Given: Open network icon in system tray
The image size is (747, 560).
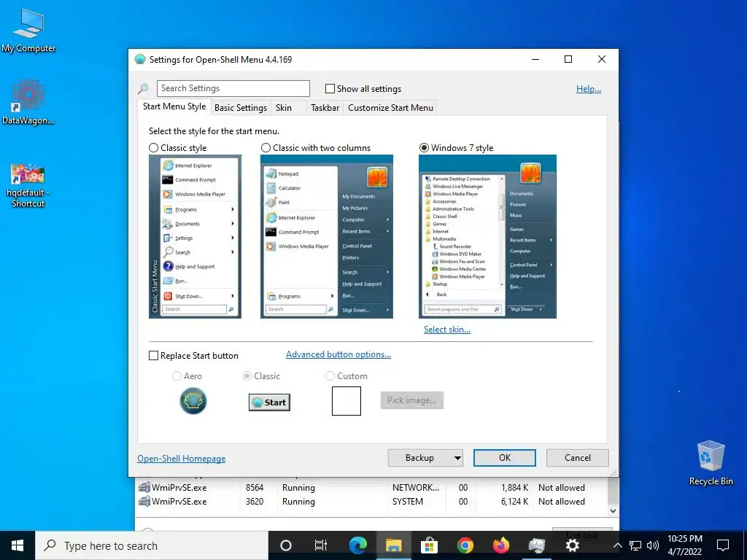Looking at the screenshot, I should (635, 545).
